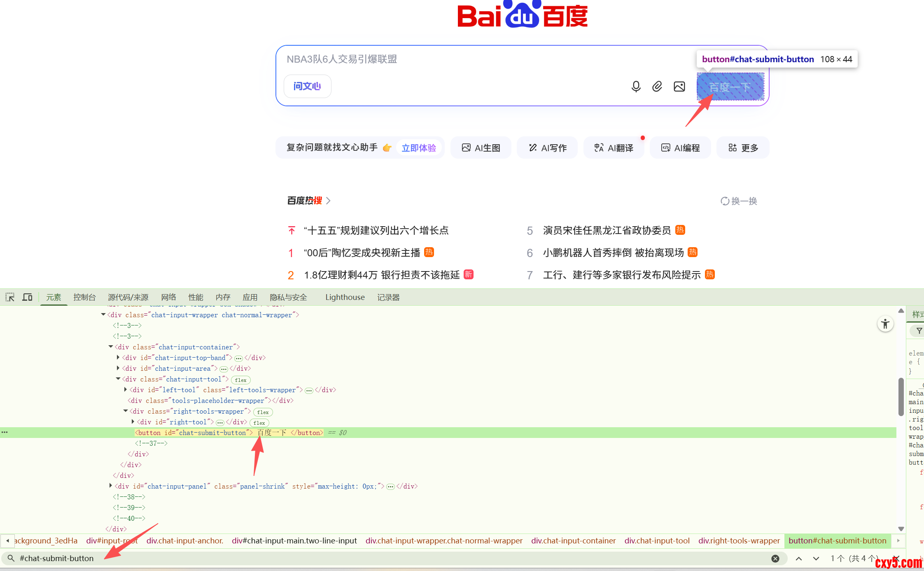Click the accessibility tree round icon
Screen dimensions: 924x571
point(885,324)
